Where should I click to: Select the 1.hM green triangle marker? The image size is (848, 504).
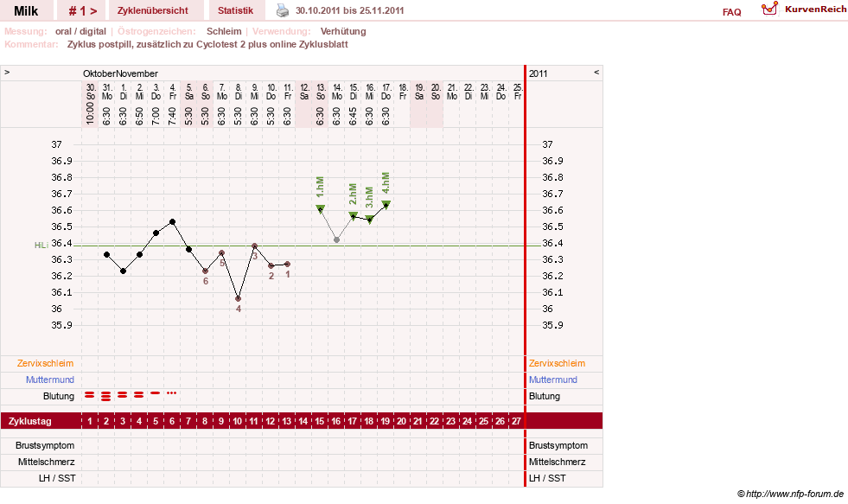coord(320,208)
